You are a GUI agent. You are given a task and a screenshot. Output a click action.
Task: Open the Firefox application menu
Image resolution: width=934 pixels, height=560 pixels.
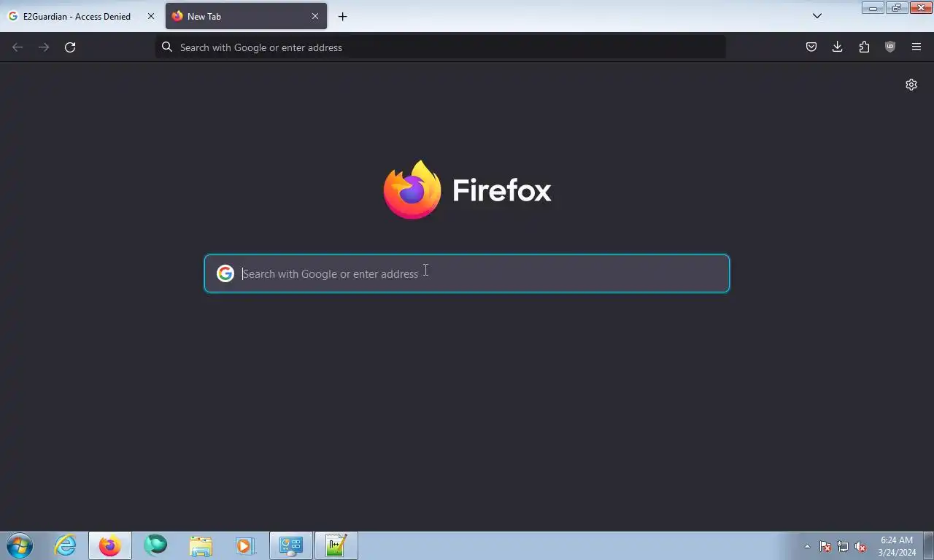[916, 47]
